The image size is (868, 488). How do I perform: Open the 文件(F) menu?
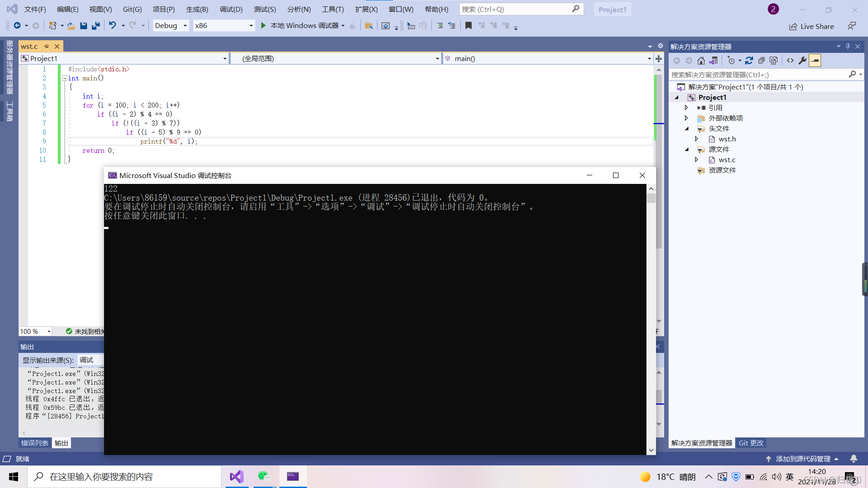click(35, 9)
